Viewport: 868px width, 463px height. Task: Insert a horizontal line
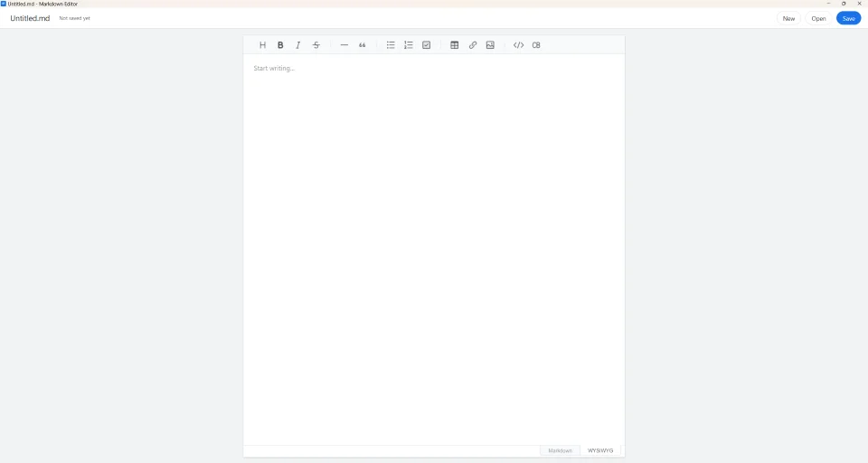point(344,45)
